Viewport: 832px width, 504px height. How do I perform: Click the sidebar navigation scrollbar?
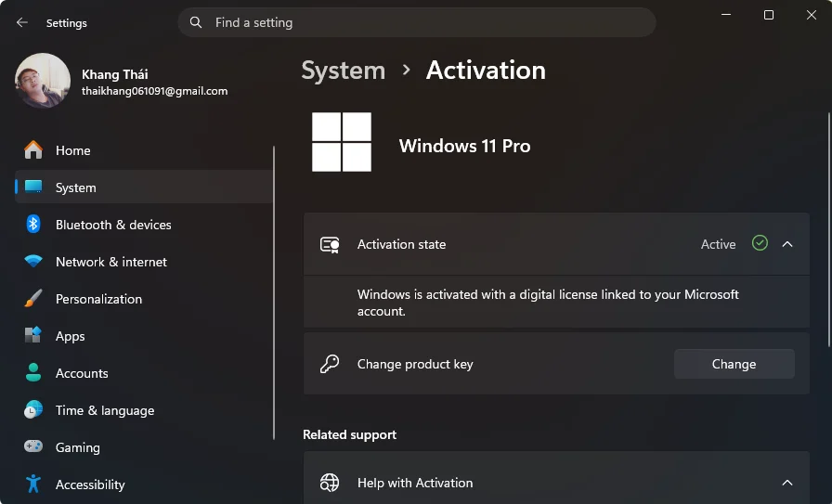tap(274, 293)
